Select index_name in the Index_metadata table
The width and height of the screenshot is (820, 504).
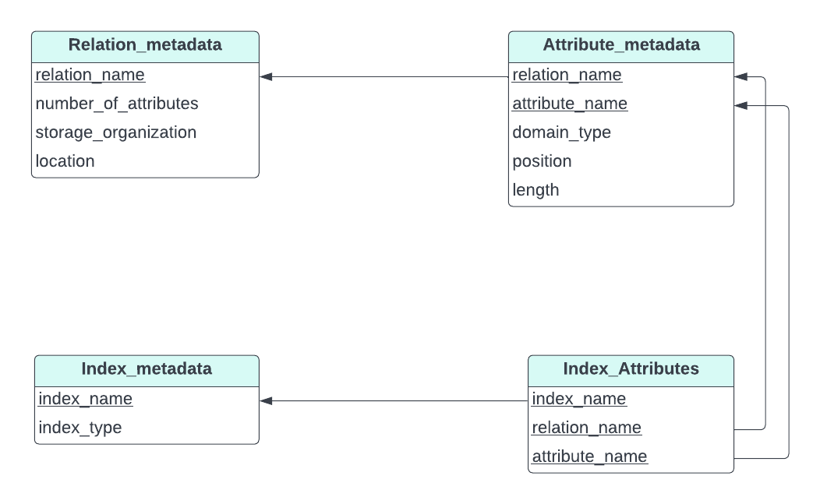click(x=86, y=400)
